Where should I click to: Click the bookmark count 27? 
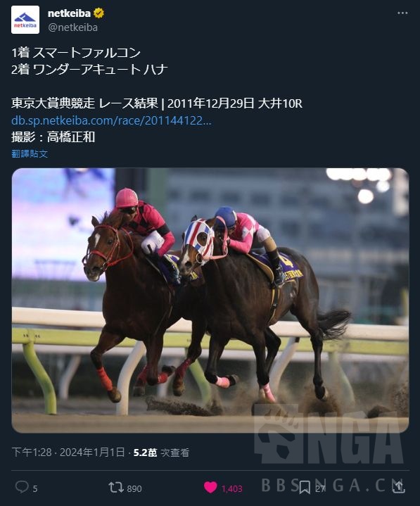tap(319, 489)
